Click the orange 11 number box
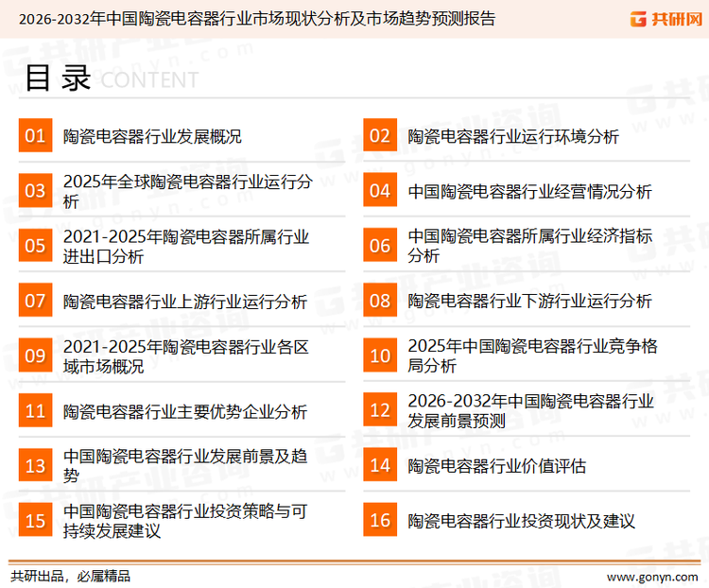This screenshot has width=709, height=588. point(35,410)
